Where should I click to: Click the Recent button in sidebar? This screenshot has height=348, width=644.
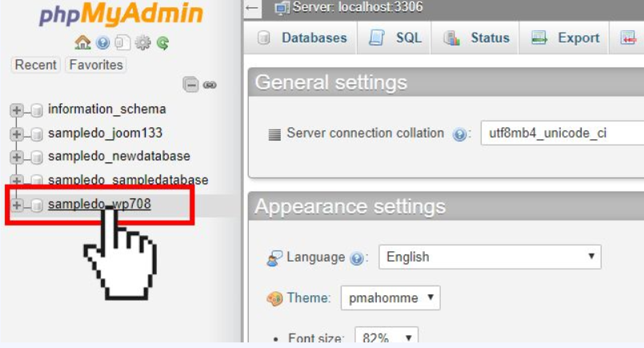click(36, 65)
